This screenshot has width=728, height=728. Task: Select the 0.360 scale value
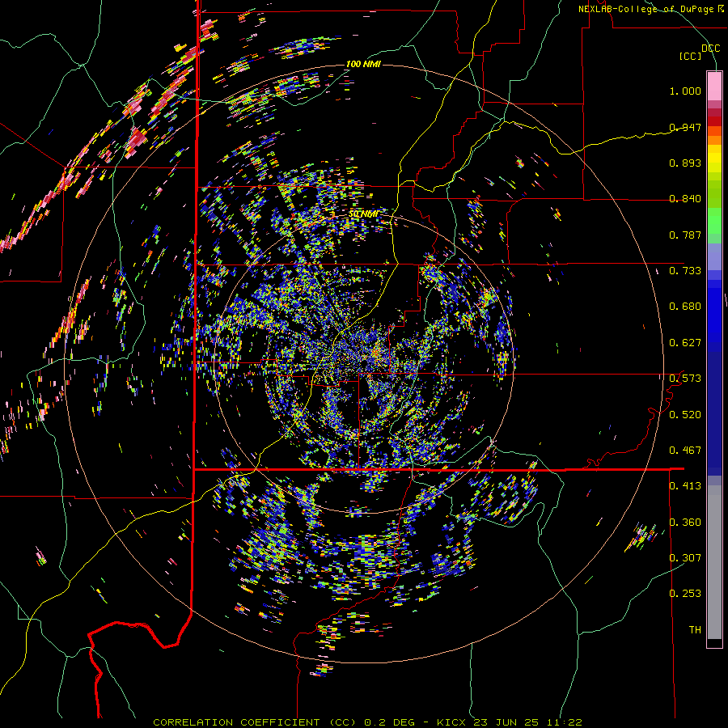tap(685, 523)
